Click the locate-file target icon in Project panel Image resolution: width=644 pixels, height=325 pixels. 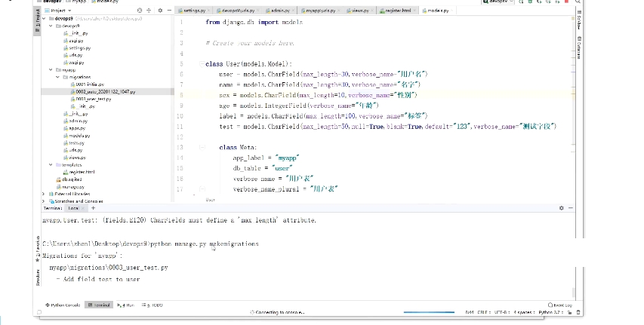point(140,11)
